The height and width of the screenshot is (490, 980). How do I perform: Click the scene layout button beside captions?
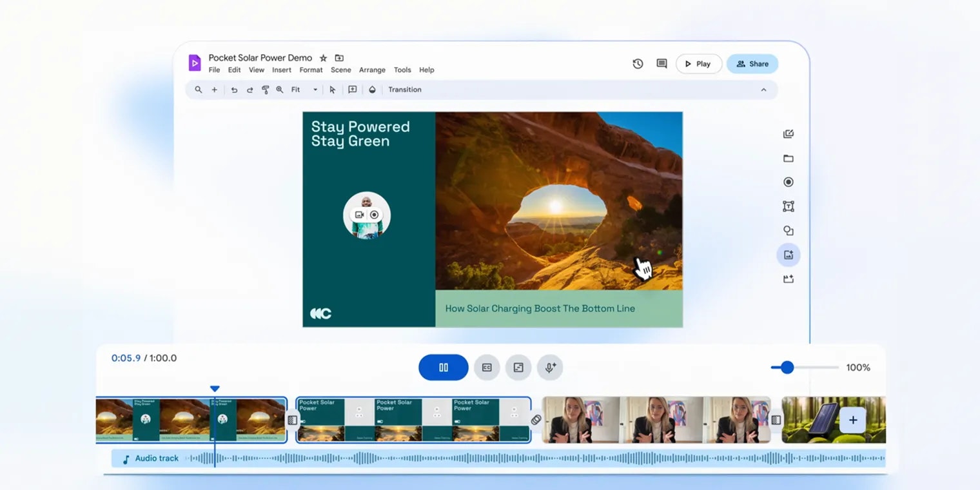pos(518,367)
